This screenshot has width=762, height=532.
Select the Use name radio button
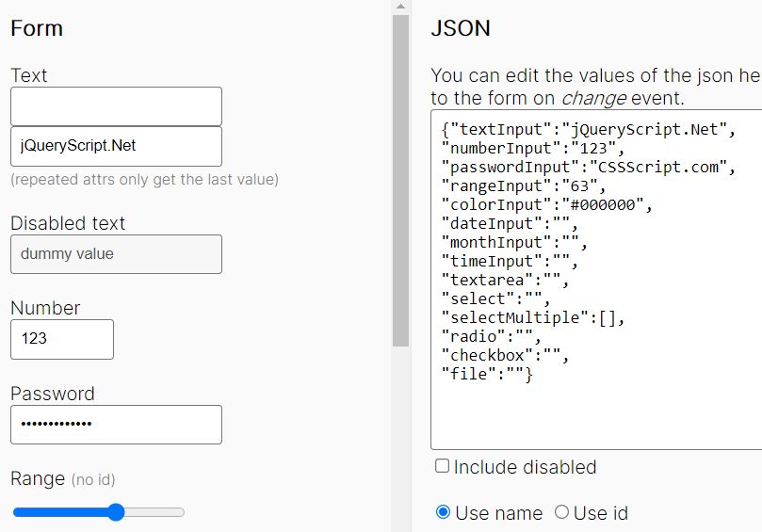443,512
